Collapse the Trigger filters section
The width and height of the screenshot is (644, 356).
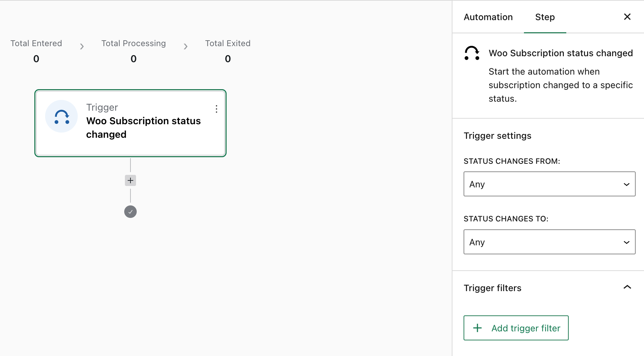coord(627,287)
